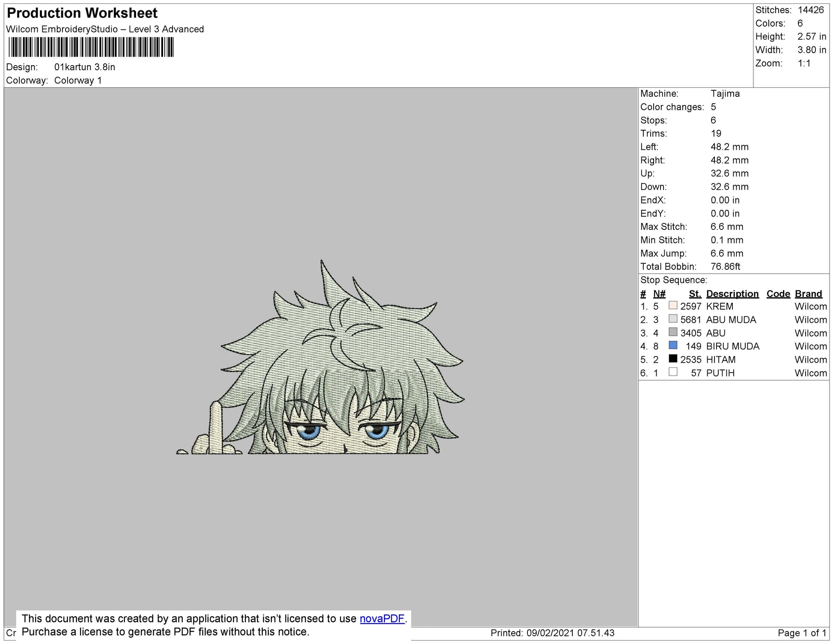
Task: Click the Color changes value 5
Action: (x=713, y=107)
